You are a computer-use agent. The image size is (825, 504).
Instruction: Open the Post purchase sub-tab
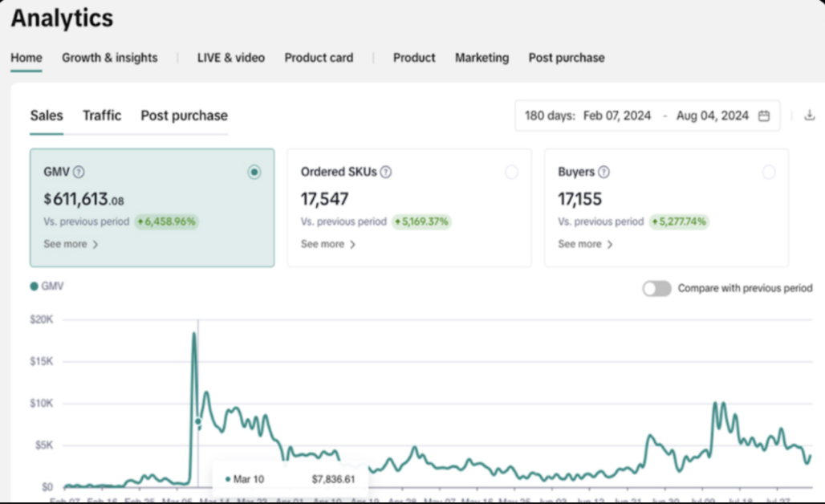[x=184, y=116]
